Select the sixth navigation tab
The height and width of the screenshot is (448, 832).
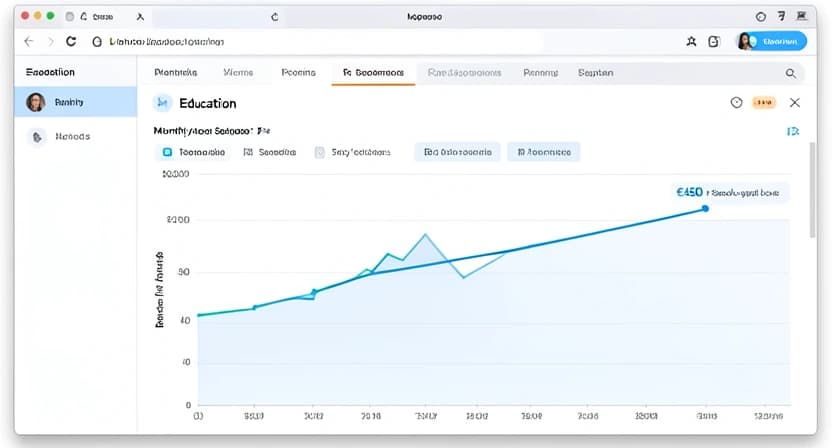click(x=540, y=73)
